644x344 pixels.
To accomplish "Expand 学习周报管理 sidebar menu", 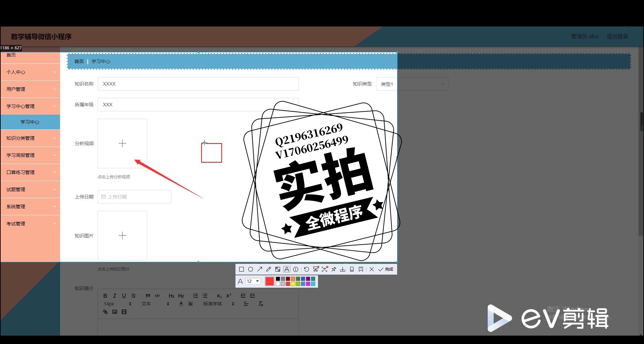I will tap(30, 155).
